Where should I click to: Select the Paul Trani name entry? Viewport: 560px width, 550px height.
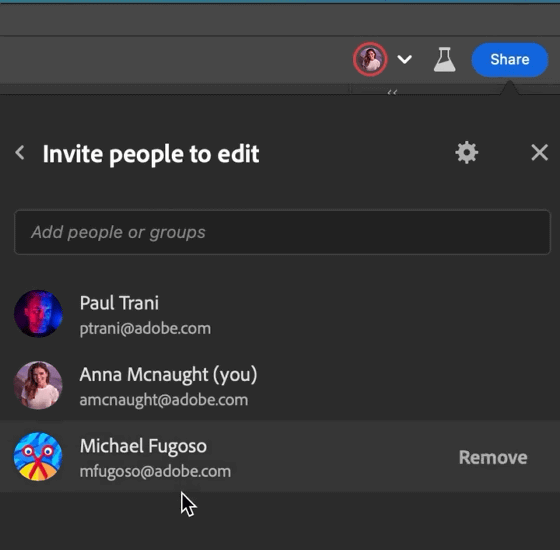click(x=119, y=303)
